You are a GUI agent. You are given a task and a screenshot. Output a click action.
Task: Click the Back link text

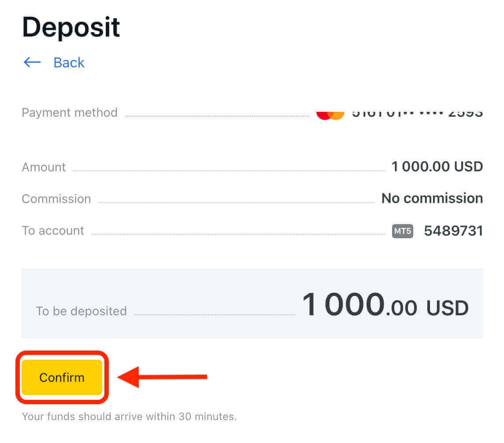[x=69, y=63]
